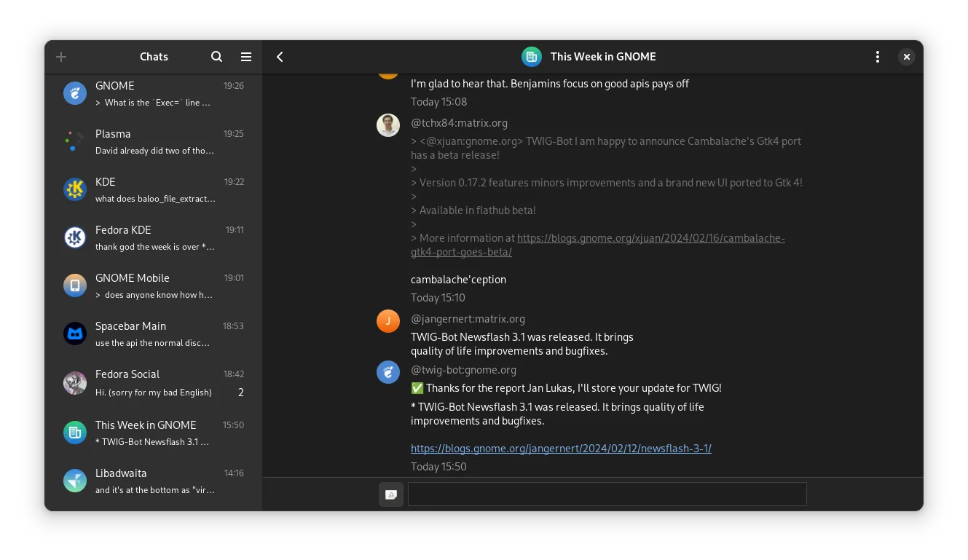Open the hamburger menu in Chats header

[x=246, y=57]
